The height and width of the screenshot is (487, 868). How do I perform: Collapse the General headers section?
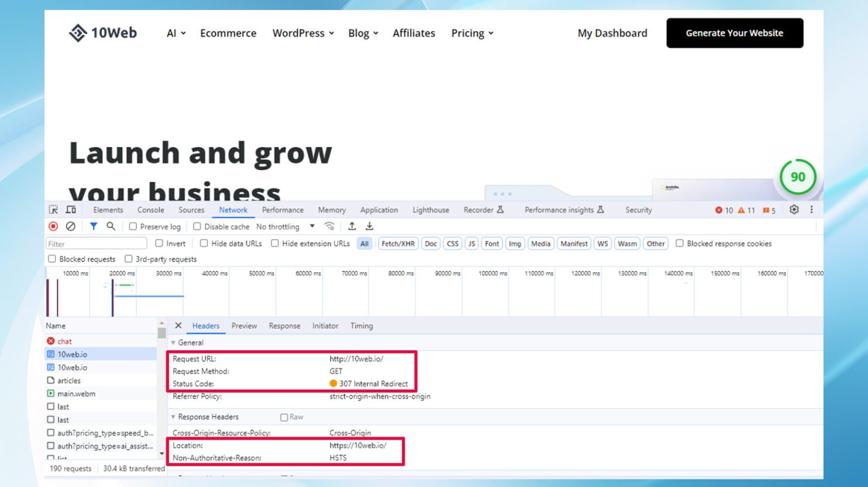(173, 343)
